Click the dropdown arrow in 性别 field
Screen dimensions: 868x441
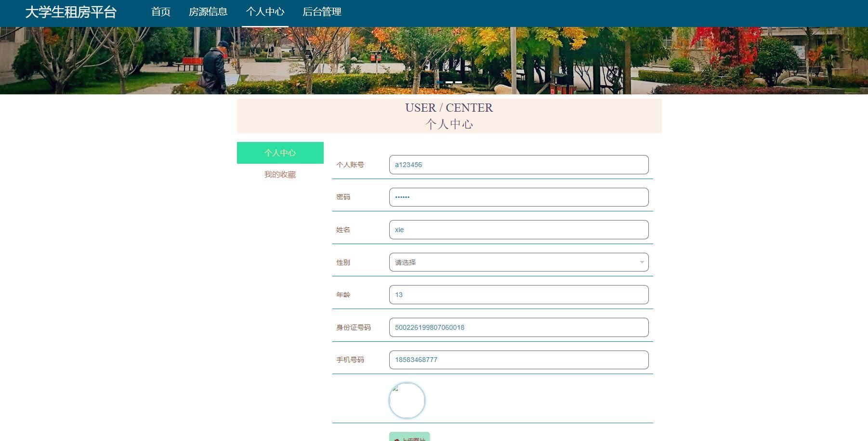coord(641,262)
